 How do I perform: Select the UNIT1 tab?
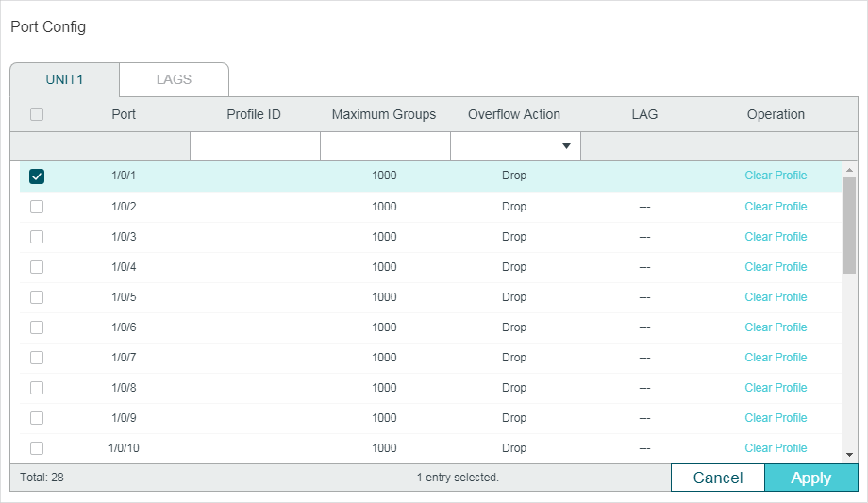pyautogui.click(x=64, y=79)
